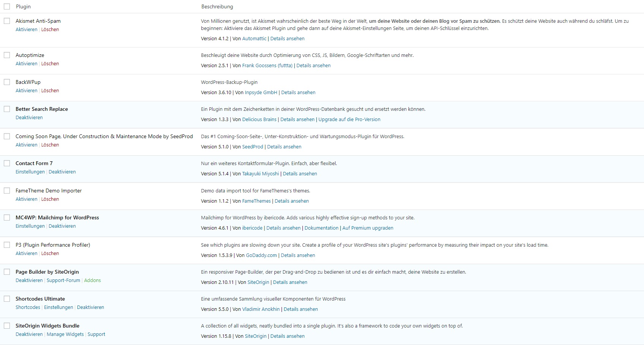Open the Delicious Brains author link
Image resolution: width=644 pixels, height=345 pixels.
[259, 120]
